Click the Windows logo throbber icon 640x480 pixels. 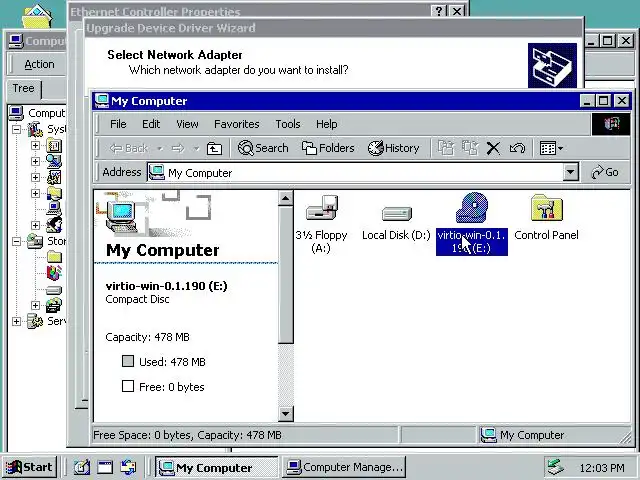pyautogui.click(x=611, y=124)
